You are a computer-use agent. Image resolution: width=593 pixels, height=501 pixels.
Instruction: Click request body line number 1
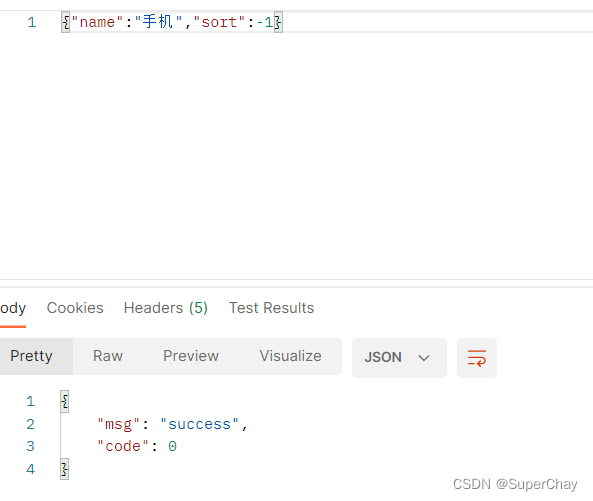tap(32, 22)
